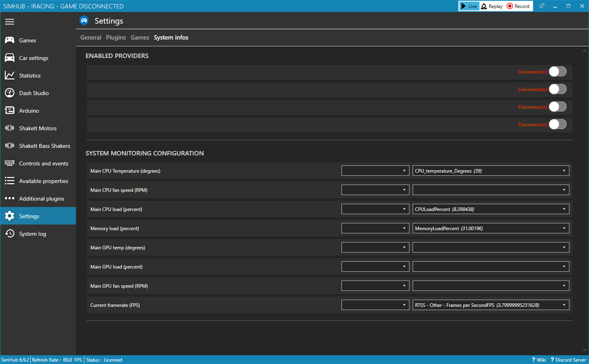Open the Main CPU Temperature sensor dropdown

pyautogui.click(x=491, y=171)
